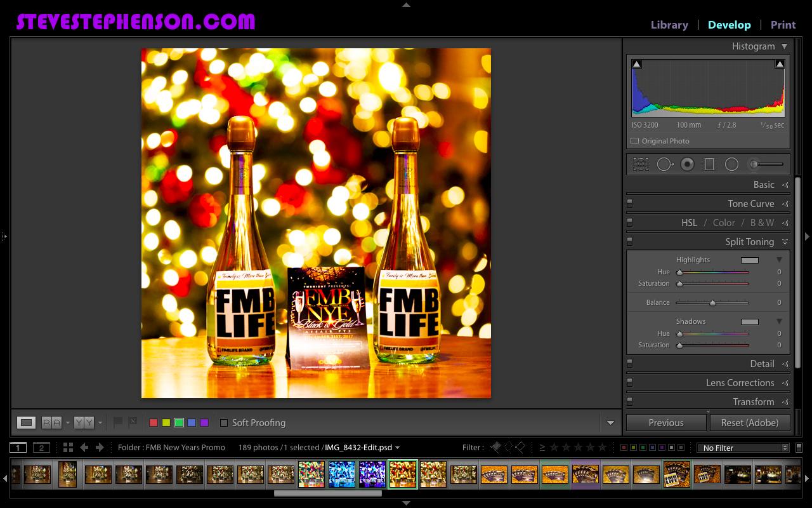The image size is (812, 508).
Task: Check the Original Photo box
Action: pos(635,141)
